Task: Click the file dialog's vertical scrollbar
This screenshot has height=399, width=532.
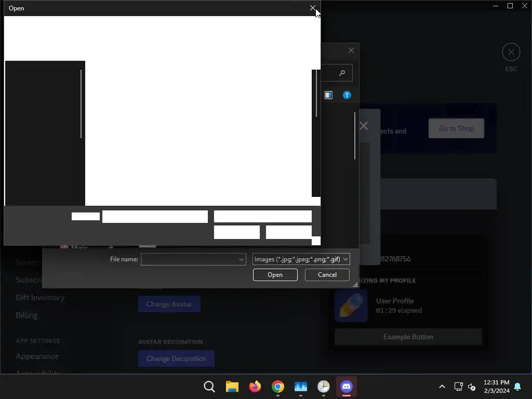Action: pos(354,136)
